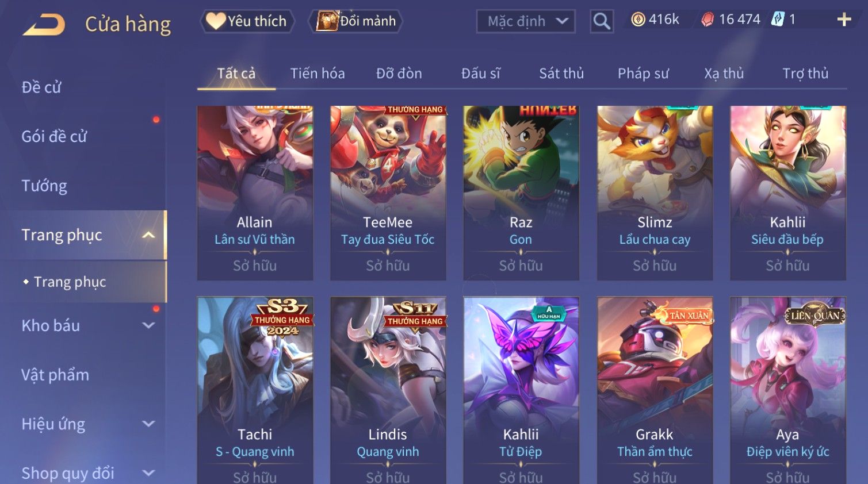The height and width of the screenshot is (484, 868).
Task: Go to Tướng in the sidebar
Action: point(44,186)
